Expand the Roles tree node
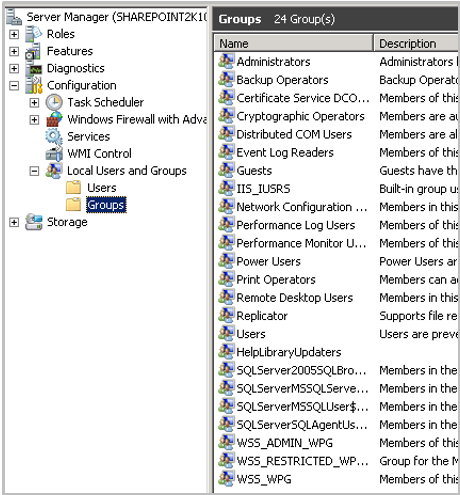This screenshot has width=460, height=495. coord(14,34)
